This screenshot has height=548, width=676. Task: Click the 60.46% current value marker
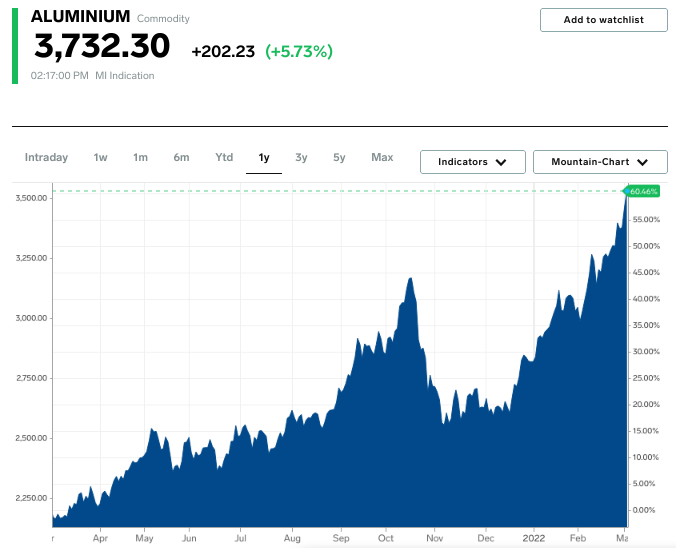[x=643, y=191]
